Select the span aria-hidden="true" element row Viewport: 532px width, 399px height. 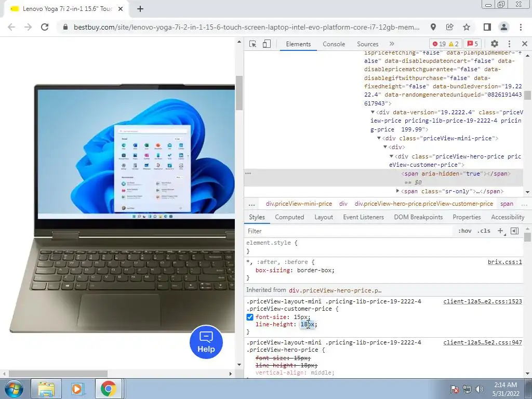383,178
